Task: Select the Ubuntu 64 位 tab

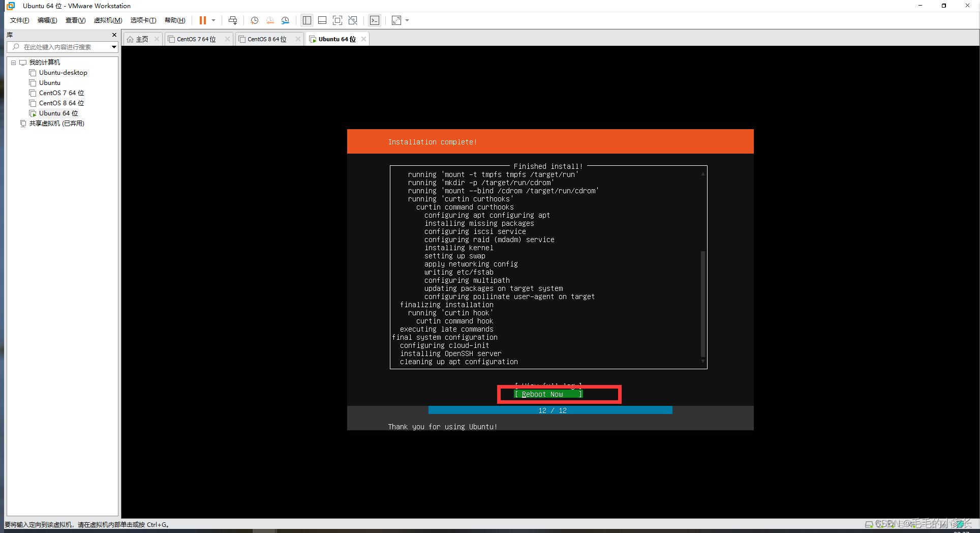Action: point(337,39)
